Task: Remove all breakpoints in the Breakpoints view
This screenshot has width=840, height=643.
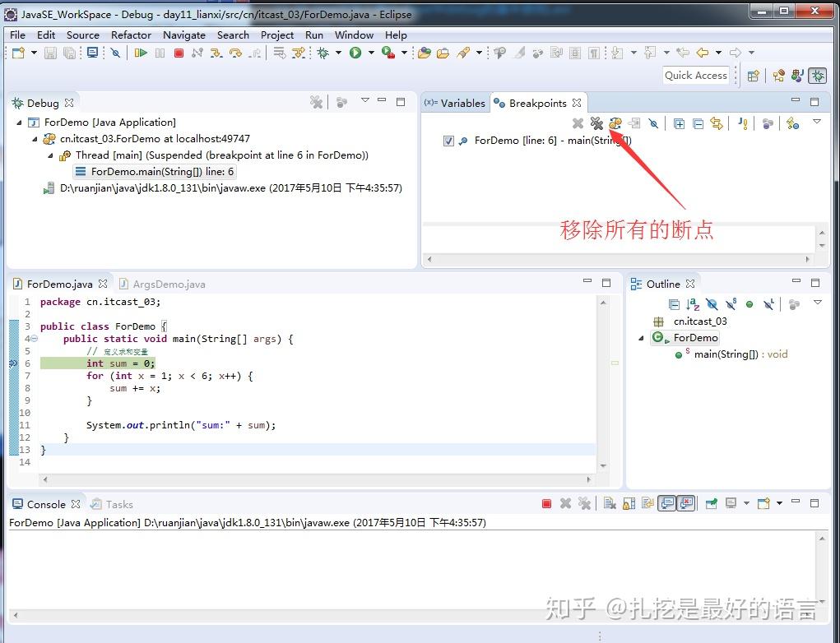Action: click(596, 123)
